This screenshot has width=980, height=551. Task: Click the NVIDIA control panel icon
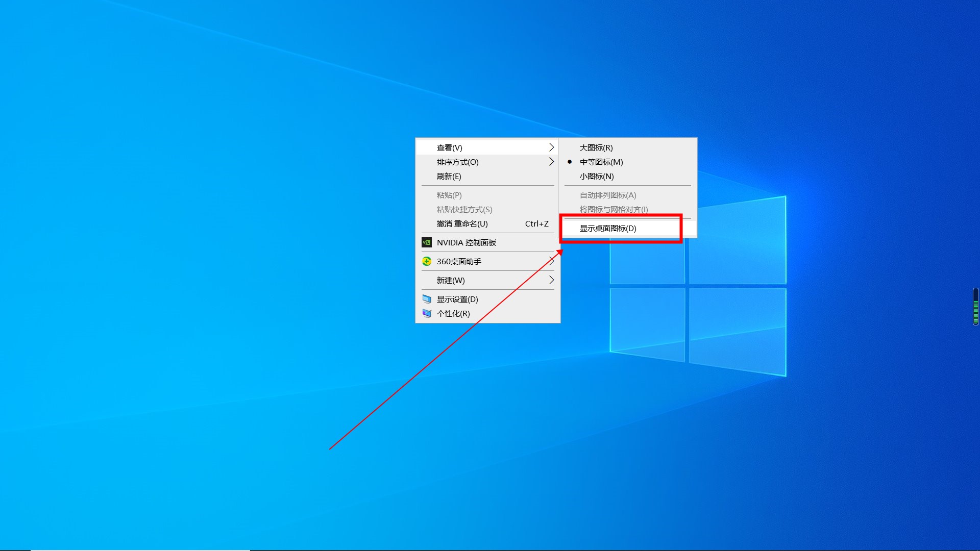427,242
